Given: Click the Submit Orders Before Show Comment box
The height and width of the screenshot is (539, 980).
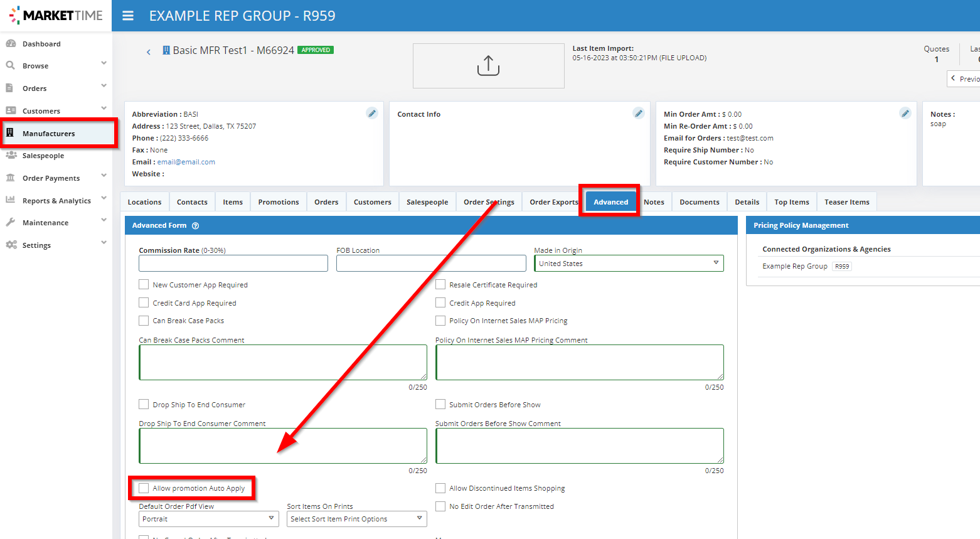Looking at the screenshot, I should point(580,446).
